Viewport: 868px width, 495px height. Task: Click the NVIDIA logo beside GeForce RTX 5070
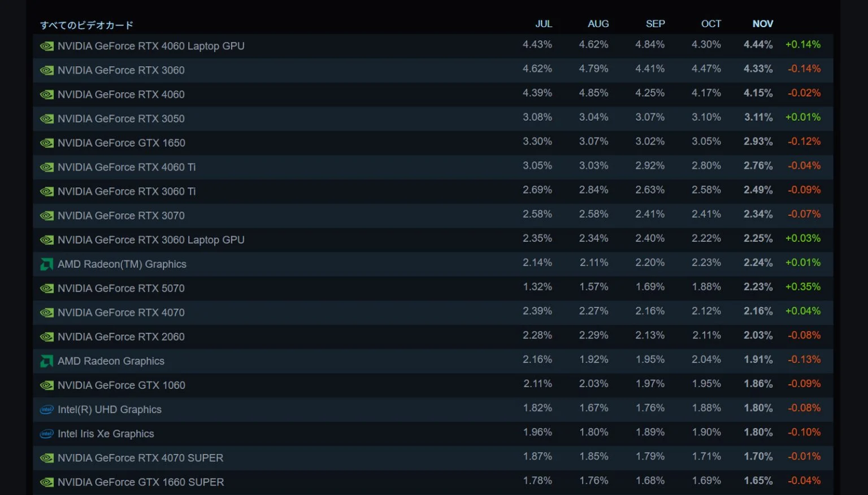pos(47,288)
